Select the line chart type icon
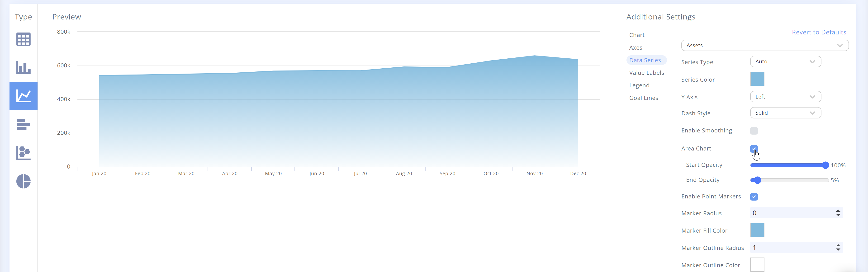The height and width of the screenshot is (272, 868). [x=24, y=96]
